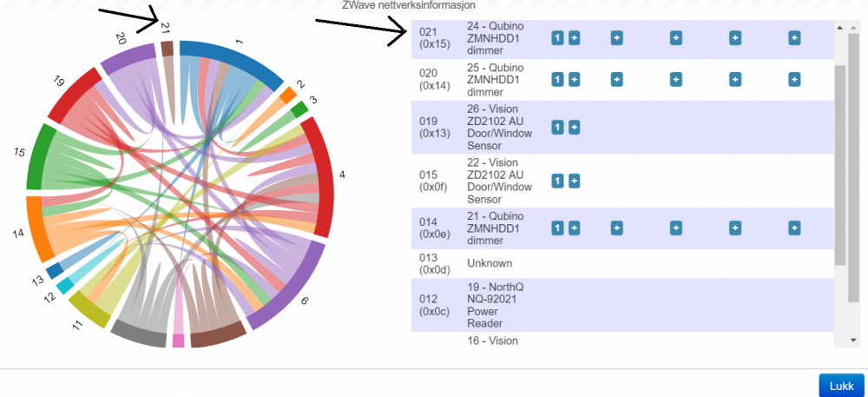The width and height of the screenshot is (868, 397).
Task: Click the plus icon beside the "1" badge in row 020
Action: tap(574, 79)
